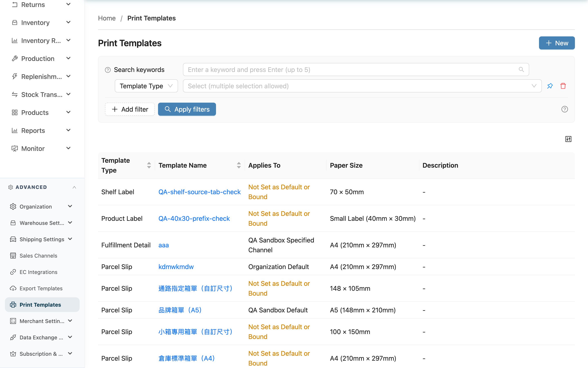Sort by the Template Type column
Viewport: 588px width, 368px height.
pyautogui.click(x=149, y=165)
